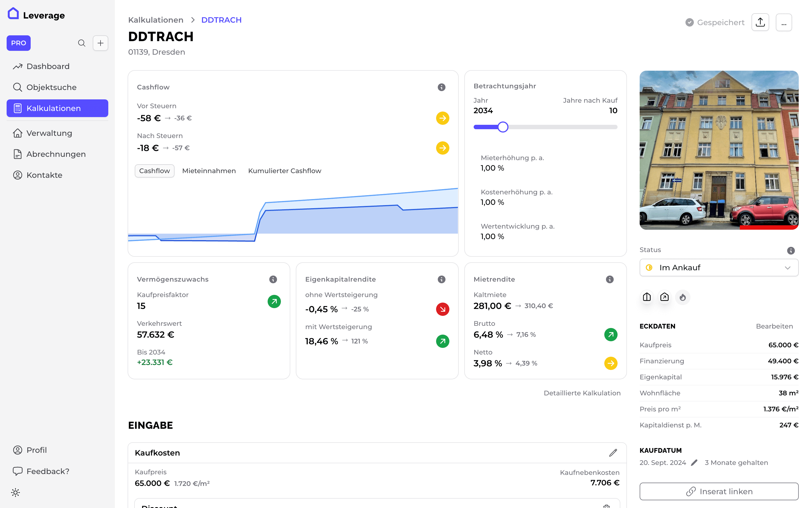812x508 pixels.
Task: Click the Mietrendite info icon
Action: 609,279
